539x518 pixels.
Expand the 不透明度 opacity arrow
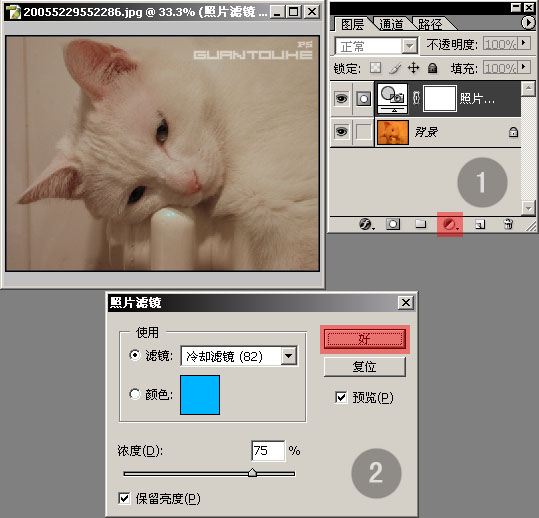(x=524, y=43)
